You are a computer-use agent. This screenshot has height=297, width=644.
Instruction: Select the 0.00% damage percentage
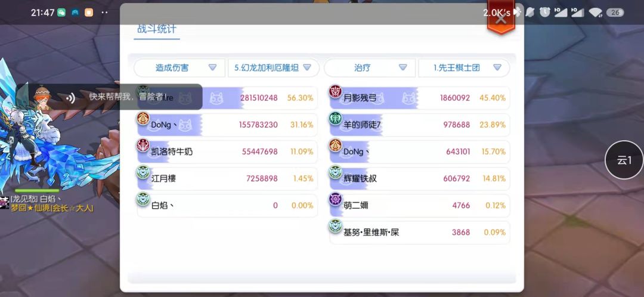(x=302, y=205)
